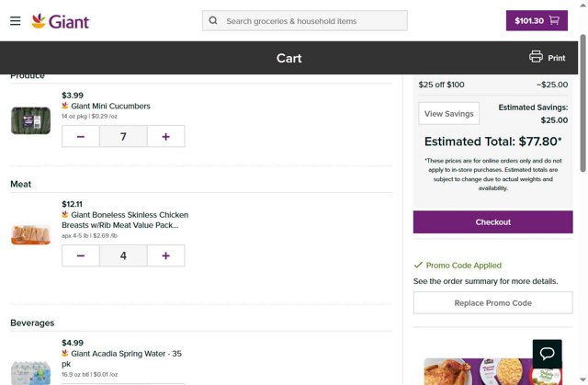Decrease chicken breasts quantity
The height and width of the screenshot is (385, 588).
point(81,255)
